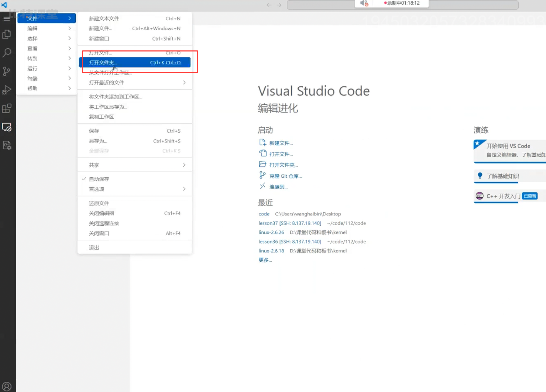546x392 pixels.
Task: Open the 了解基础知识 walkthrough
Action: 510,176
